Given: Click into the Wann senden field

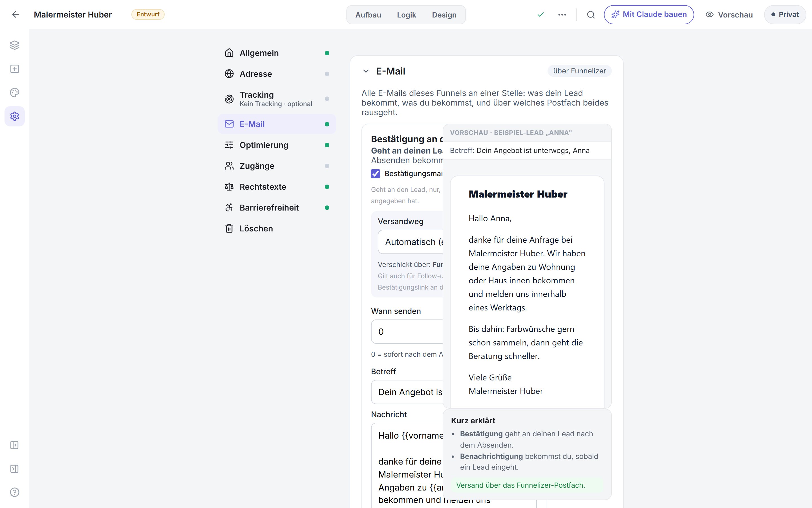Looking at the screenshot, I should click(x=407, y=332).
